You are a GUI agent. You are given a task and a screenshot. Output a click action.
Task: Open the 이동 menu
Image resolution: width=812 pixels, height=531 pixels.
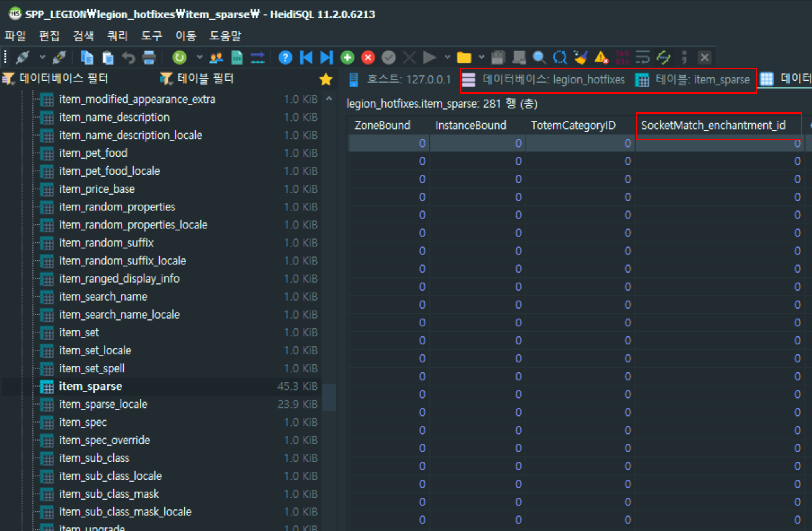point(186,36)
